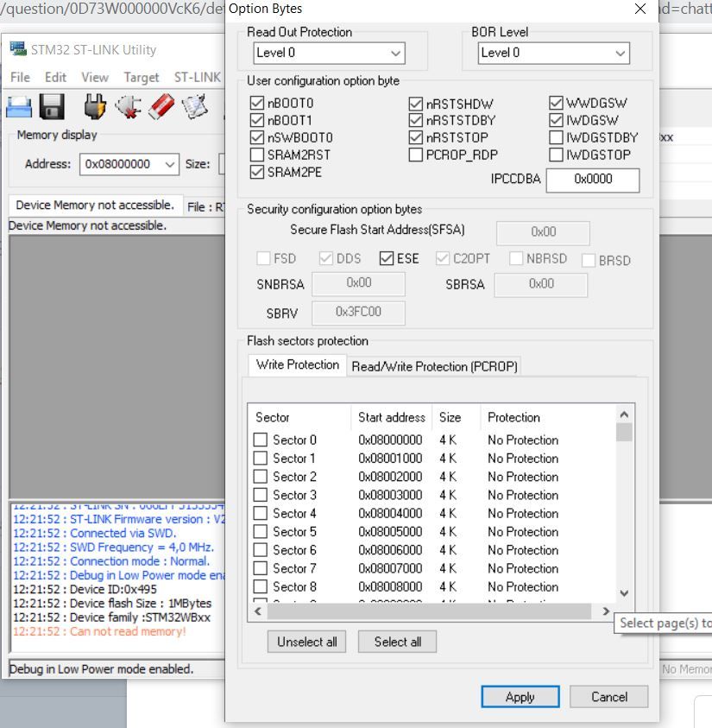The height and width of the screenshot is (728, 712).
Task: Toggle the nRSTSHDW checkbox
Action: (x=416, y=104)
